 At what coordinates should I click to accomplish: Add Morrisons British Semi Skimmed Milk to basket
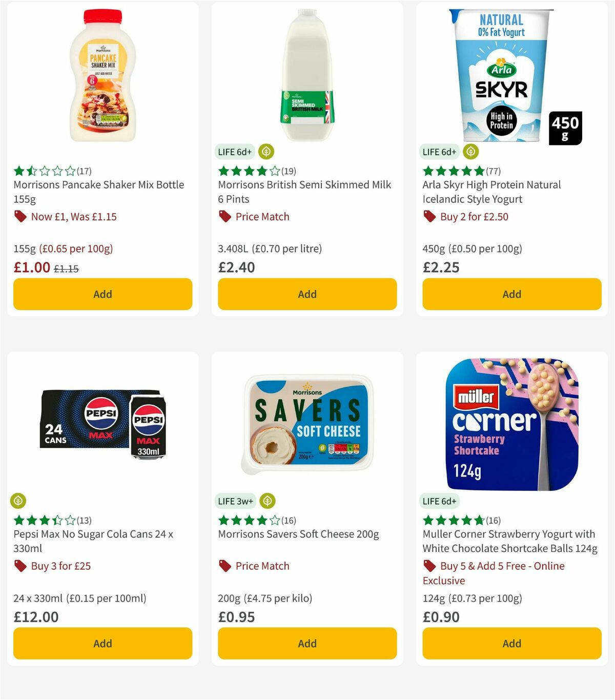tap(307, 294)
